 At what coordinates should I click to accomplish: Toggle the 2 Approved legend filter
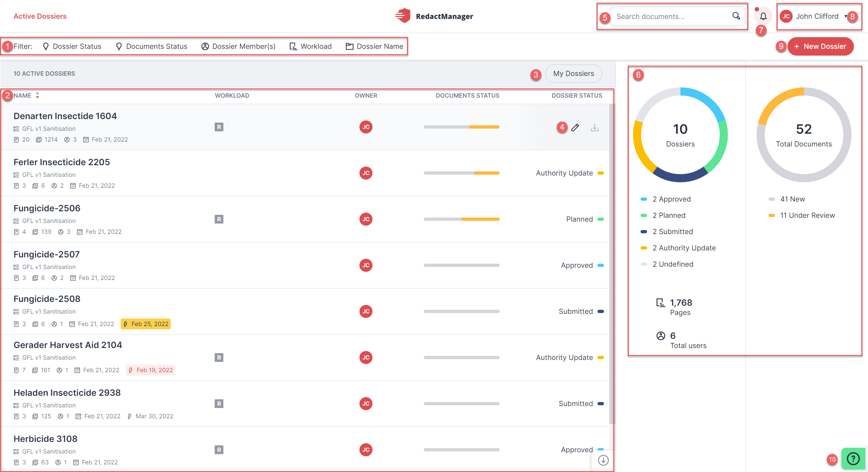click(666, 199)
